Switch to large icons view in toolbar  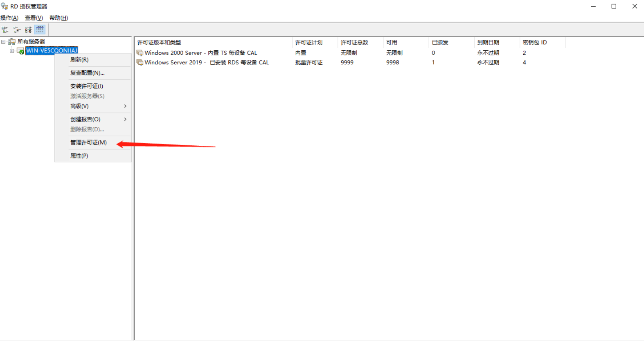tap(5, 30)
